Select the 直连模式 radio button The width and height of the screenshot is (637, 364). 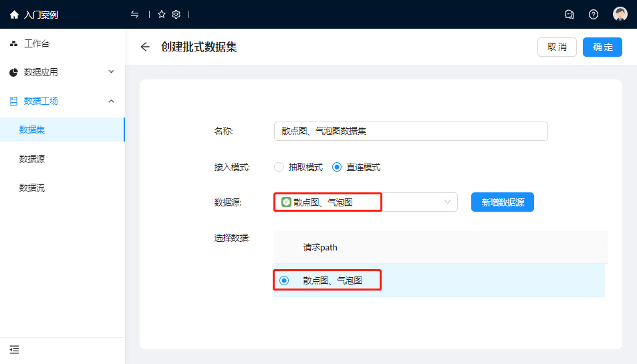(337, 168)
